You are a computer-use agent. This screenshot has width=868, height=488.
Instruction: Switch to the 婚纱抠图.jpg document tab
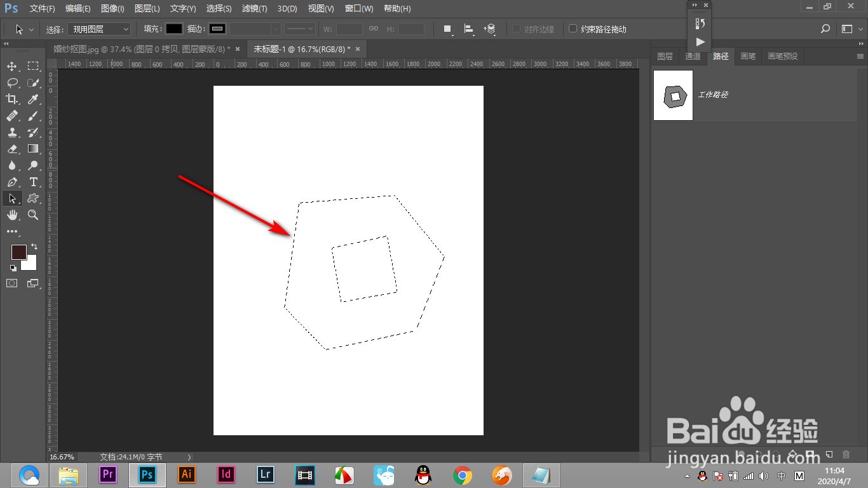pyautogui.click(x=147, y=49)
